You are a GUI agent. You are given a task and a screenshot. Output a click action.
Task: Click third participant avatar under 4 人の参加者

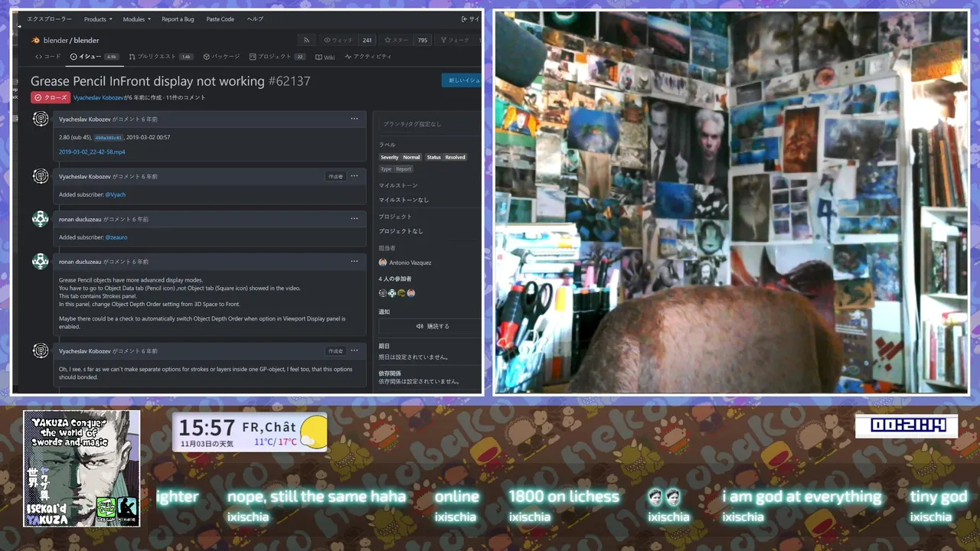coord(401,293)
